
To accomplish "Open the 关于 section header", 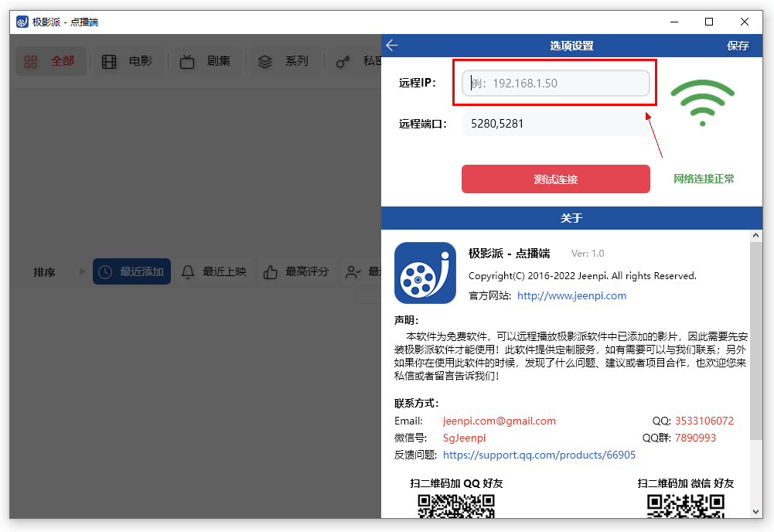I will coord(571,218).
